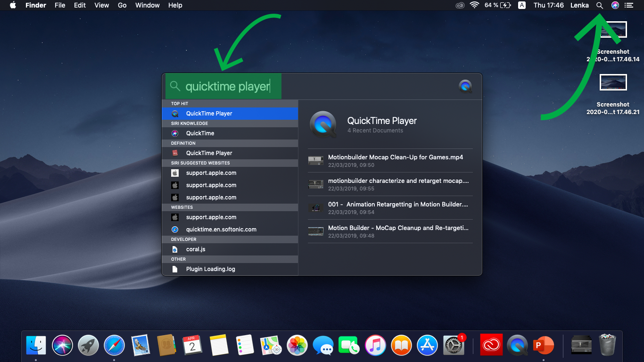The width and height of the screenshot is (644, 362).
Task: Select the QuickTime Player Definition result
Action: (230, 153)
